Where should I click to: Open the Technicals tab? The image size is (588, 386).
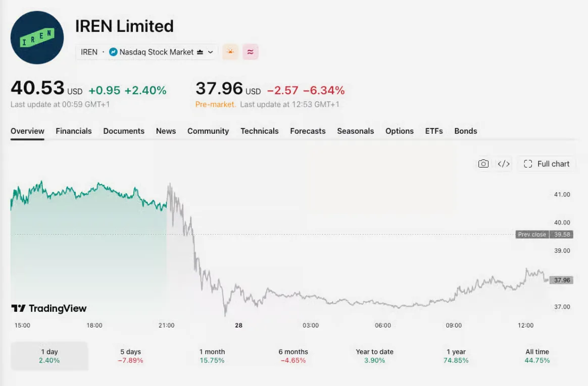[x=260, y=131]
